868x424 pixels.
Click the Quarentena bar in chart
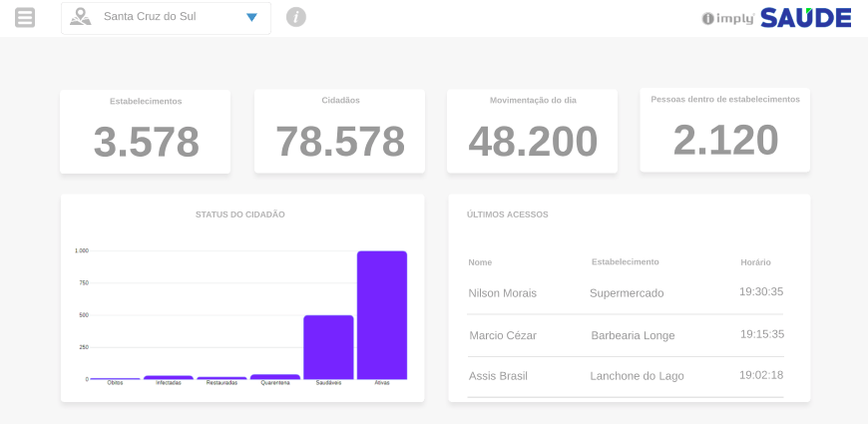pos(274,377)
